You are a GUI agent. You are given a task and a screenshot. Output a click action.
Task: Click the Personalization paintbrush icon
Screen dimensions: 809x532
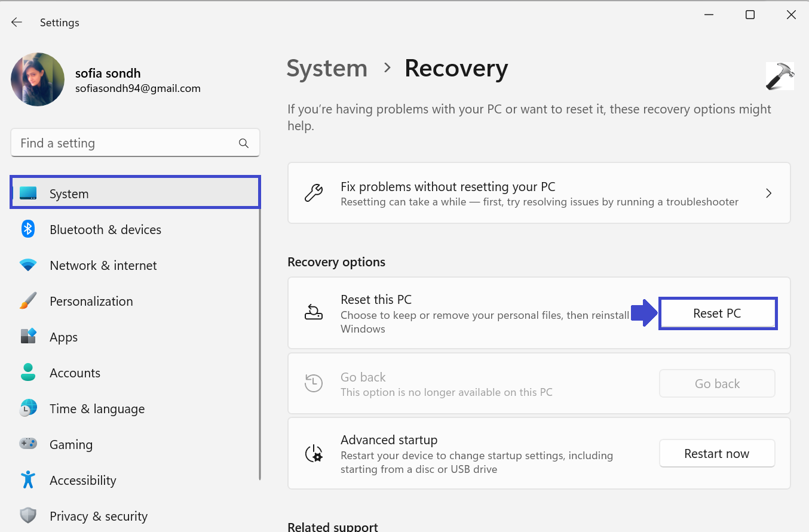(x=28, y=301)
